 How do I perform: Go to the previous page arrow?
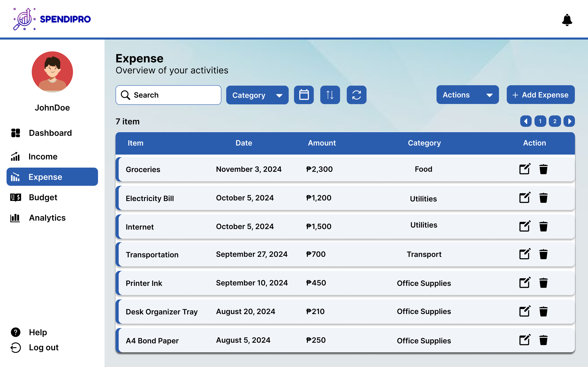tap(526, 121)
